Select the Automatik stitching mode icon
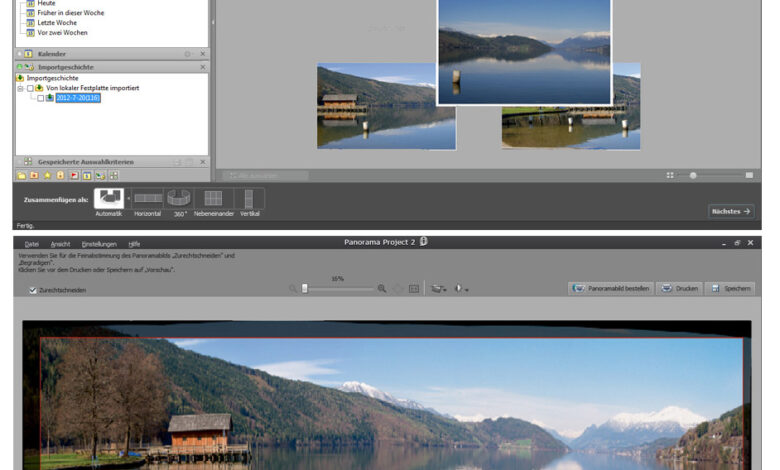This screenshot has width=780, height=470. 109,198
